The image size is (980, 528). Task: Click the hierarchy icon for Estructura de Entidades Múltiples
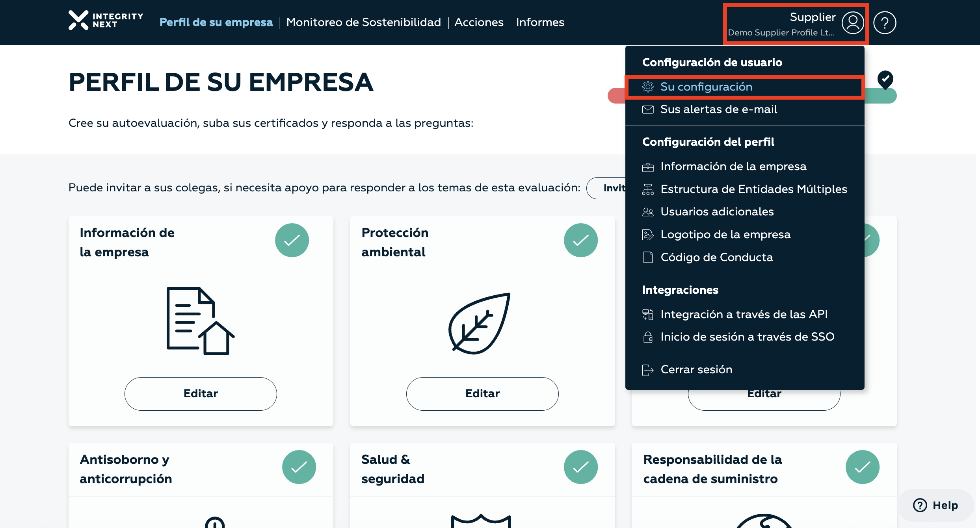point(648,189)
